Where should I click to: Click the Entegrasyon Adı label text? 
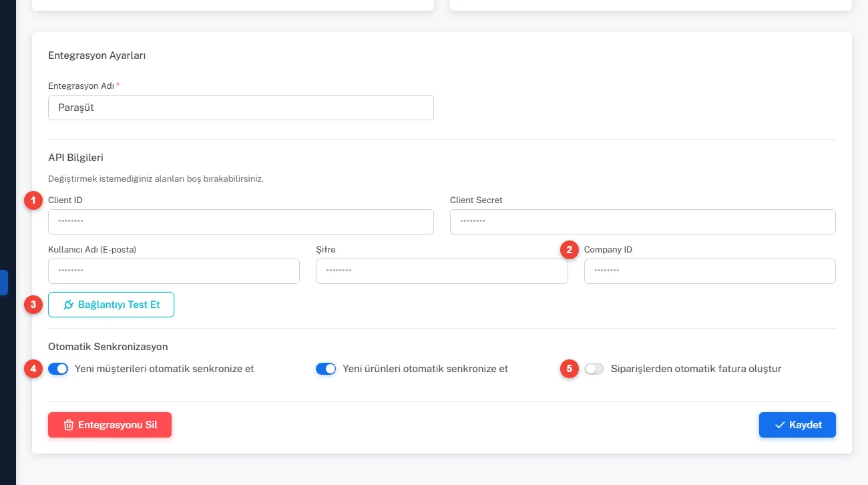pyautogui.click(x=81, y=86)
